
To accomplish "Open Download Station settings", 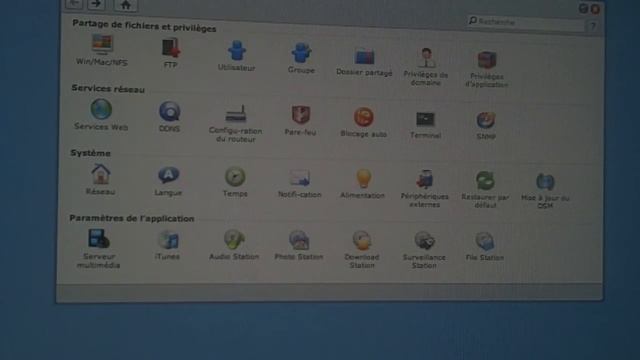I will 362,249.
